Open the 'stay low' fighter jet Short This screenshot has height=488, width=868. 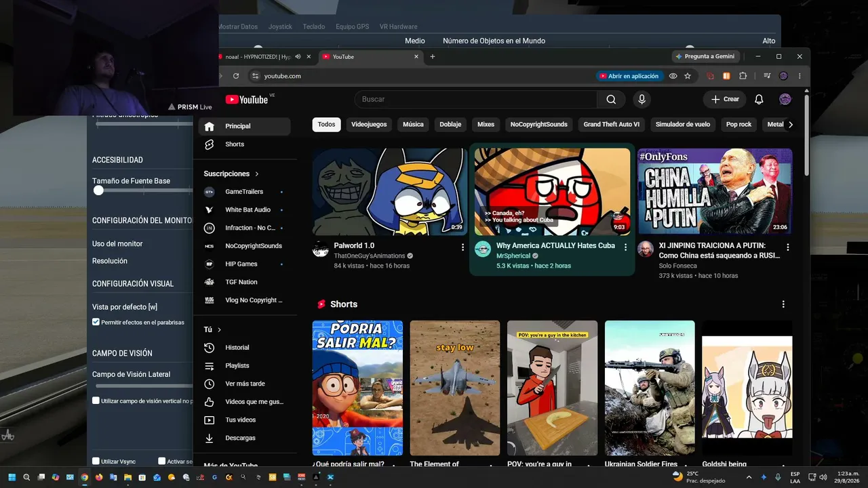coord(455,388)
